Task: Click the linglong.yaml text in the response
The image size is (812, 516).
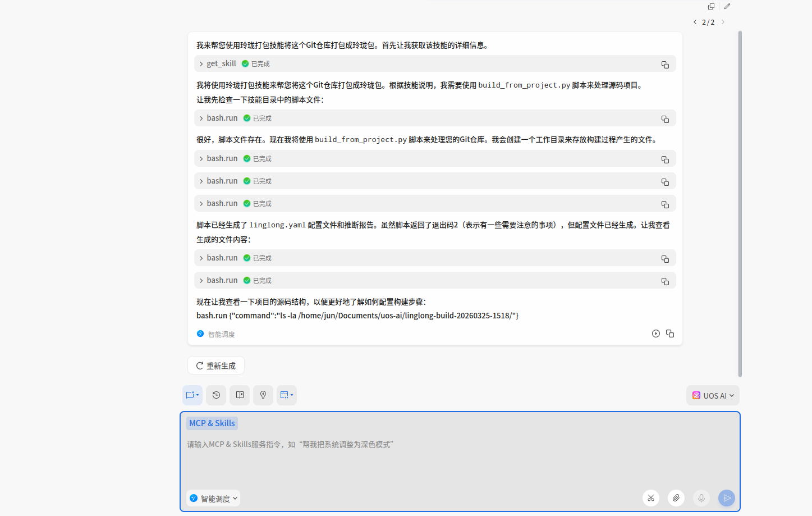Action: 278,225
